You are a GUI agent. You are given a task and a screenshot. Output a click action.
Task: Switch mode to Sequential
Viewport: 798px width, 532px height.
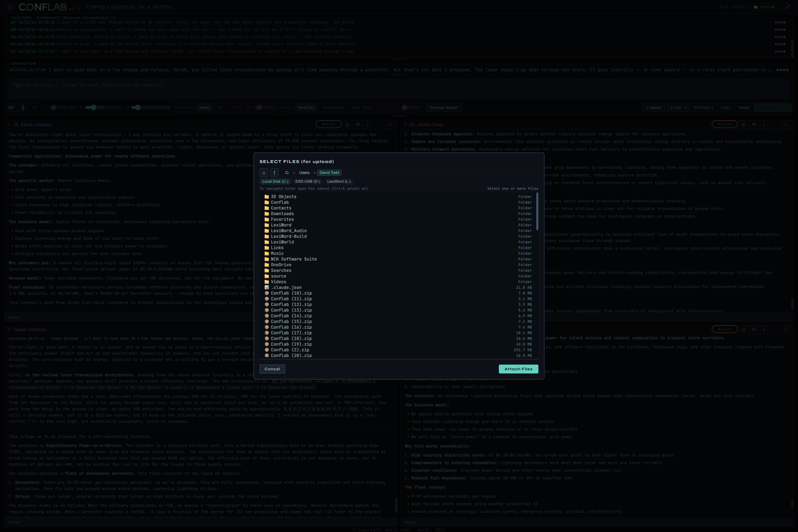[x=333, y=107]
